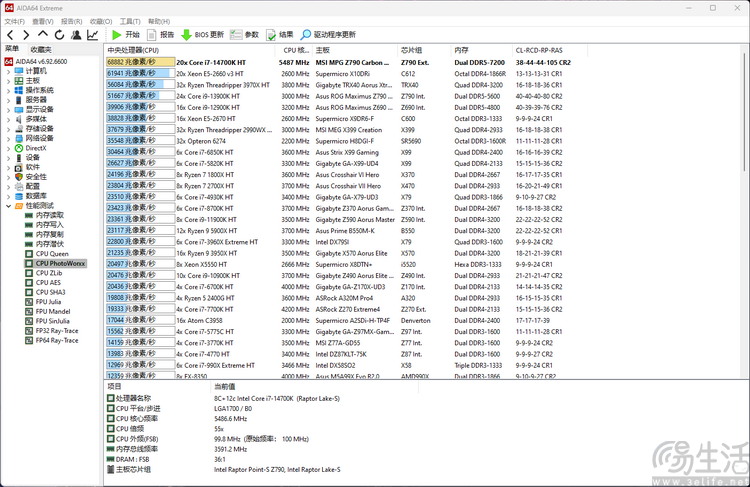Check for BIOS 更新
Screen dimensions: 750x487
tap(203, 34)
